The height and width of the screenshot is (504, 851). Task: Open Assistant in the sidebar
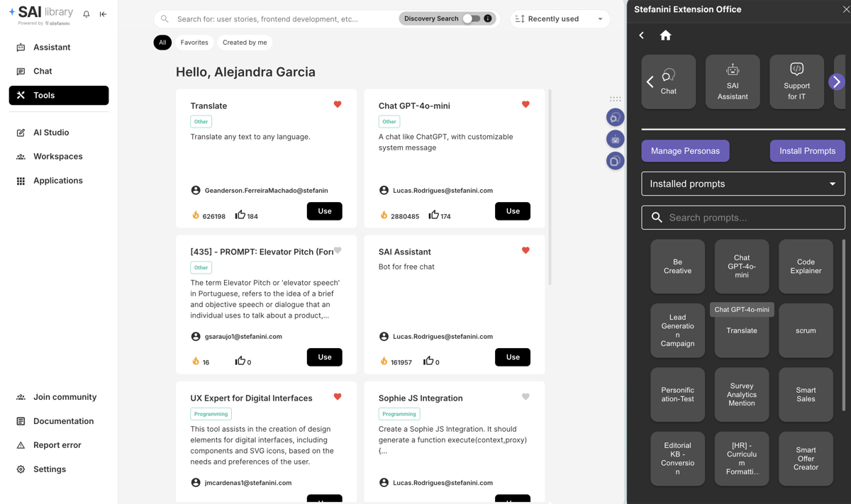tap(59, 47)
